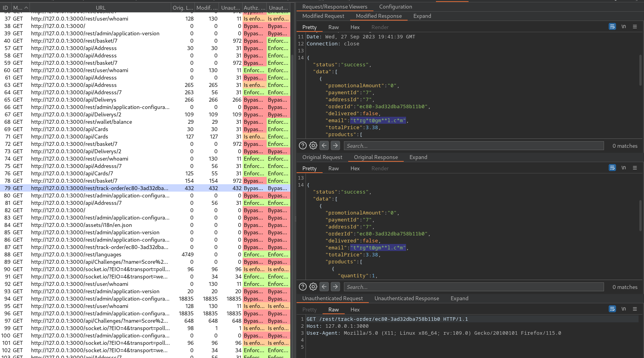The image size is (644, 358).
Task: Open hamburger options menu in Original Response viewer
Action: [x=635, y=168]
